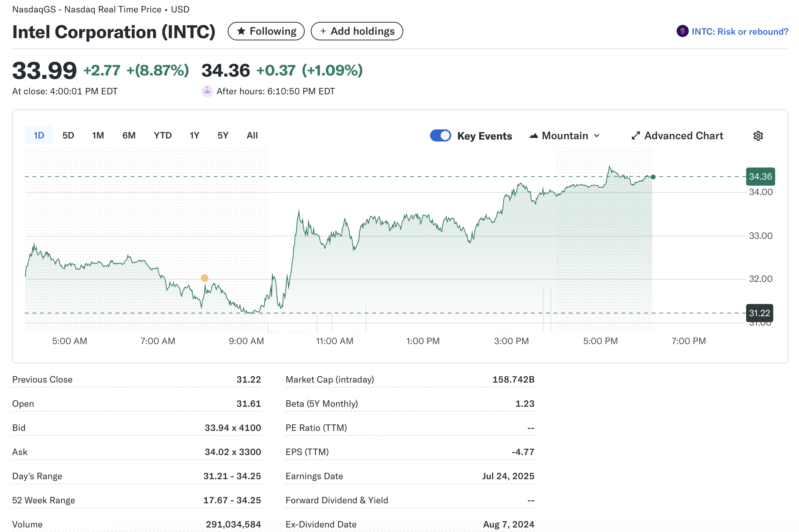
Task: Show year-to-date YTD chart
Action: click(x=163, y=135)
